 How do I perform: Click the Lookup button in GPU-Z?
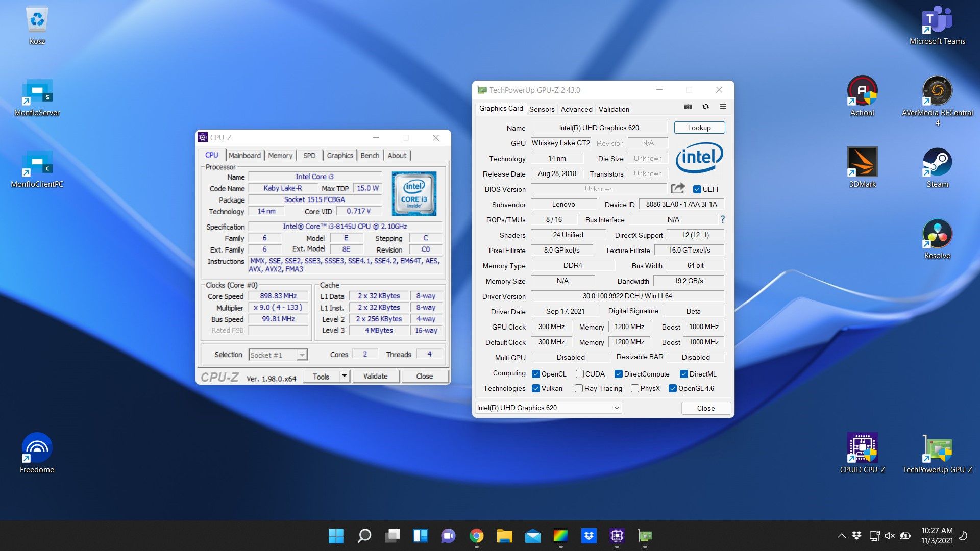(699, 128)
